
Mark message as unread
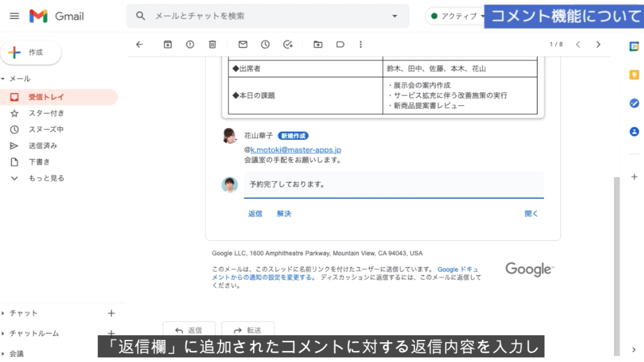(x=243, y=44)
